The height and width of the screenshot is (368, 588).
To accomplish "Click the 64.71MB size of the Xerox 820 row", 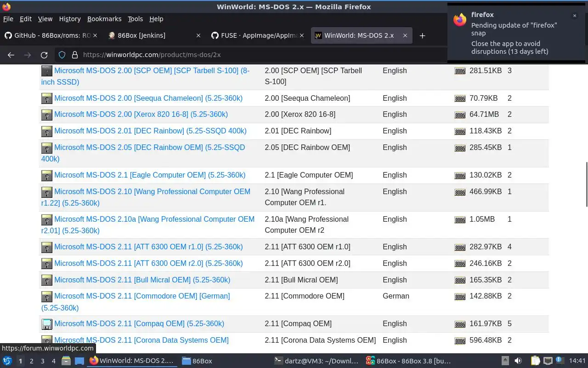I will coord(484,114).
